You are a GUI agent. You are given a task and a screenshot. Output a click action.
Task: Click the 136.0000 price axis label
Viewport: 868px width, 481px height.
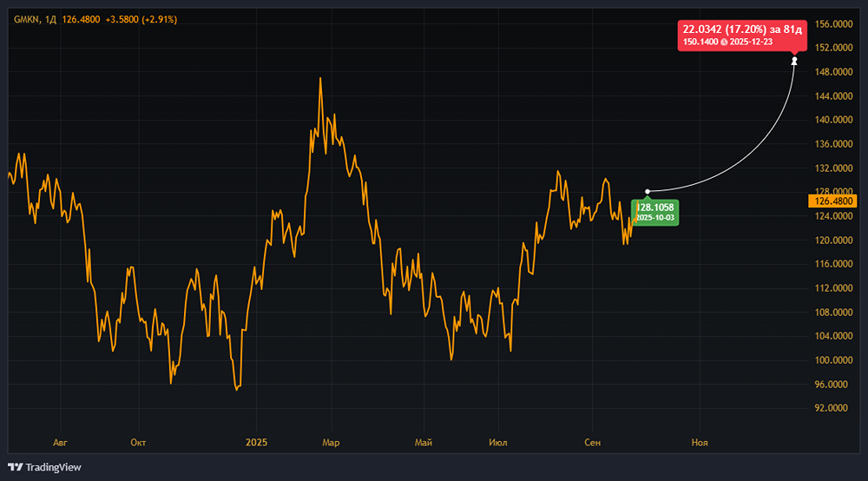click(x=833, y=144)
